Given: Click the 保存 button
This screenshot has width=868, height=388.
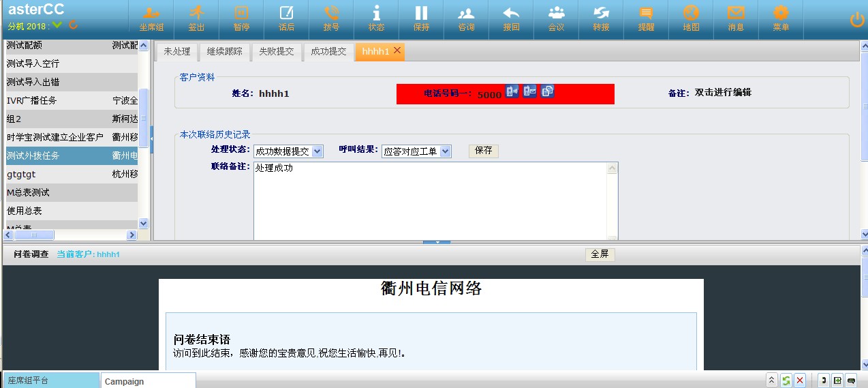Looking at the screenshot, I should (x=483, y=151).
